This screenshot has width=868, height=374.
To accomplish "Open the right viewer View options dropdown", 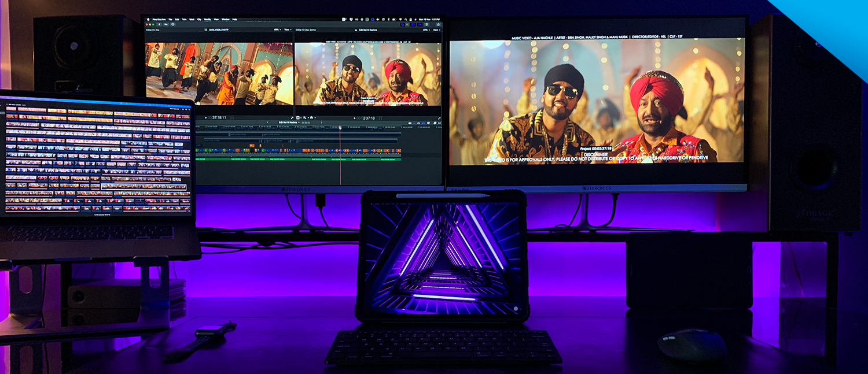I will coord(436,30).
